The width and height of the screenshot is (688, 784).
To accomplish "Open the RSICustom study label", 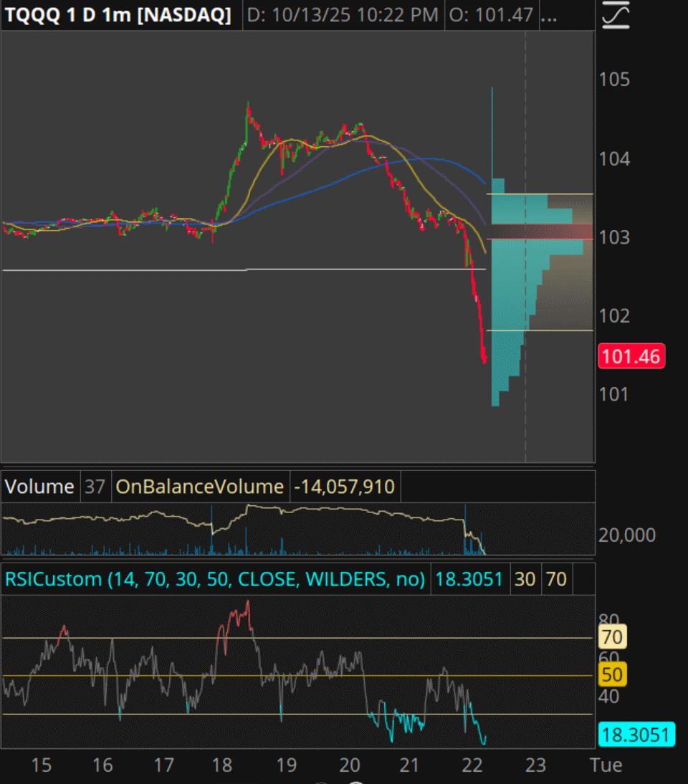I will point(215,579).
